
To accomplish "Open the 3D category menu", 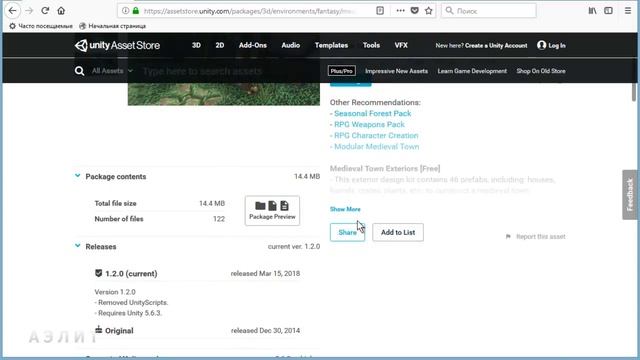I will coord(196,45).
